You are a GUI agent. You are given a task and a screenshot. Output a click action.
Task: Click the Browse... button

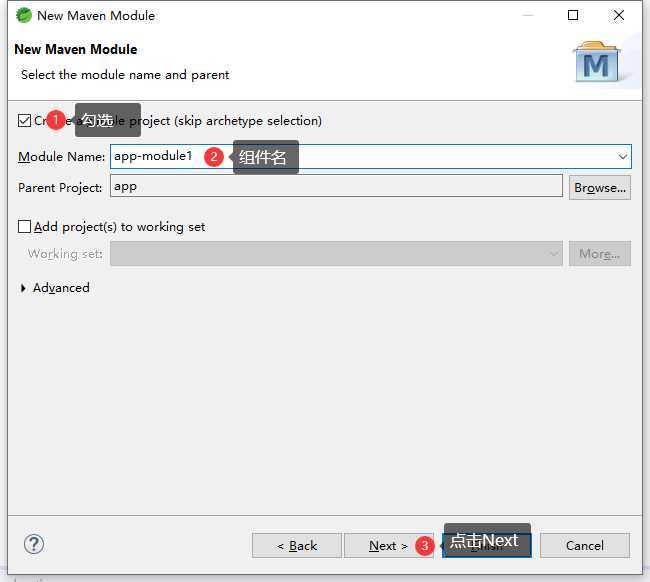tap(600, 187)
